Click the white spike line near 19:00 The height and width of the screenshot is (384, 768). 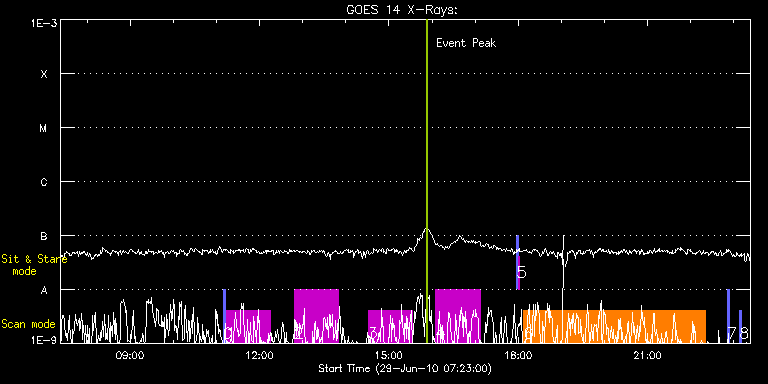point(563,289)
